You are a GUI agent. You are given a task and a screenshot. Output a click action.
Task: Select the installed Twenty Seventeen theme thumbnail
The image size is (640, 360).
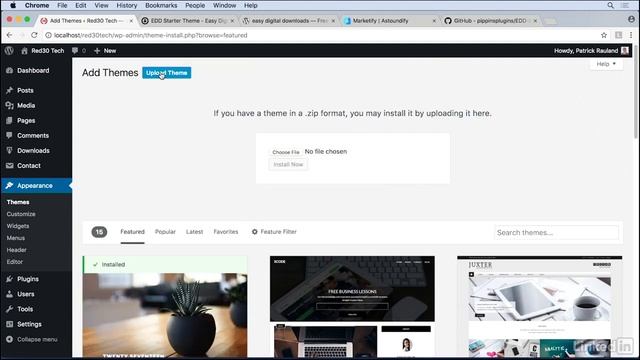[165, 307]
